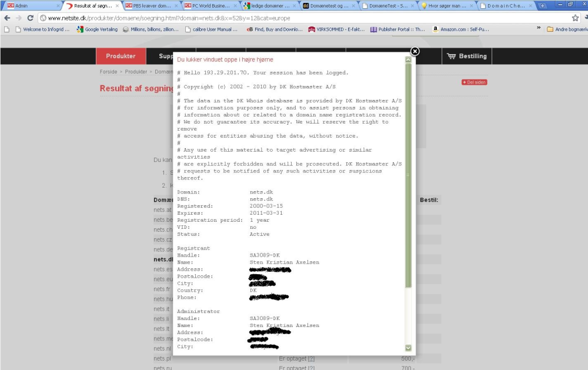The width and height of the screenshot is (588, 370).
Task: Switch to the DomainChe... browser tab
Action: 506,6
